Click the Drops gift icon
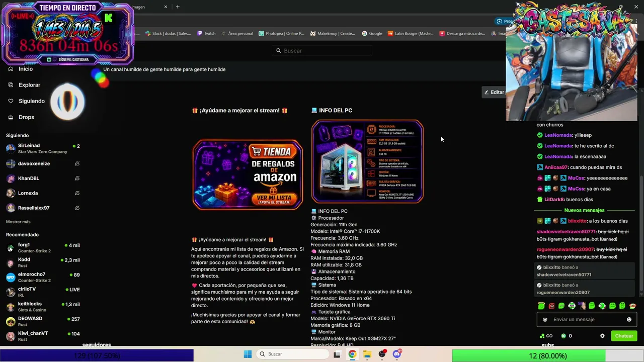Screen dimensions: 644x362 click(x=11, y=117)
